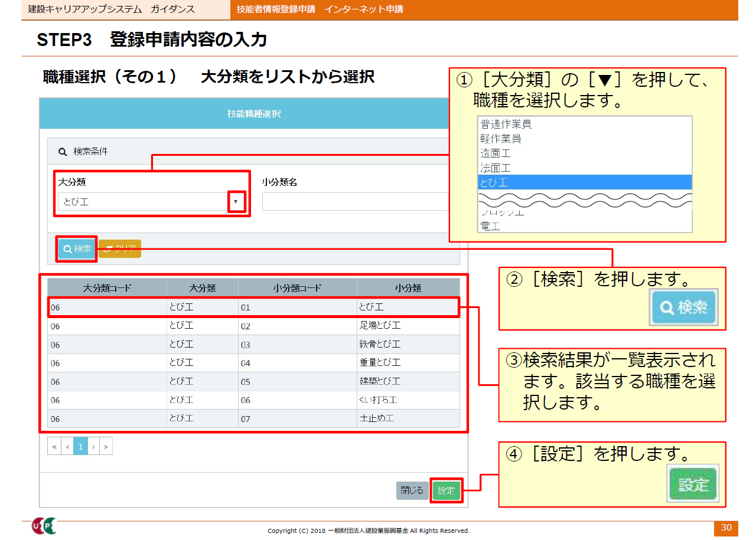This screenshot has height=540, width=756.
Task: Click the gray 閉じる button
Action: click(x=412, y=490)
